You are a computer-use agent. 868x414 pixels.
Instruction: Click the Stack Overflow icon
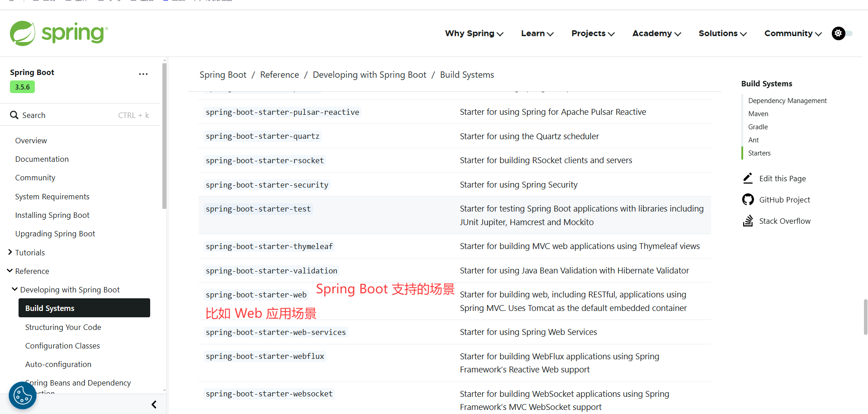tap(748, 221)
